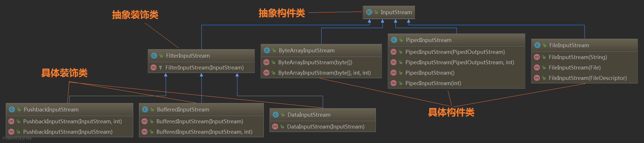
Task: Select PushbackInputStream(InputStream) constructor row
Action: pyautogui.click(x=69, y=132)
